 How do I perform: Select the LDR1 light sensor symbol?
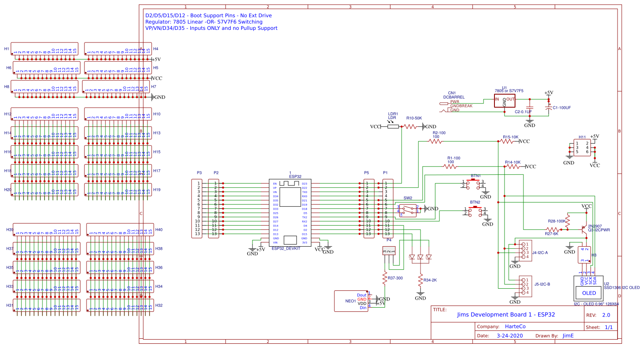point(393,126)
